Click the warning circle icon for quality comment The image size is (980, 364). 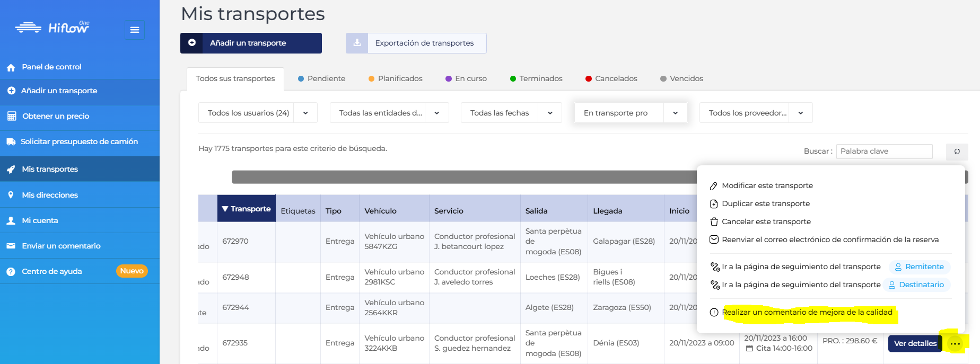[714, 313]
